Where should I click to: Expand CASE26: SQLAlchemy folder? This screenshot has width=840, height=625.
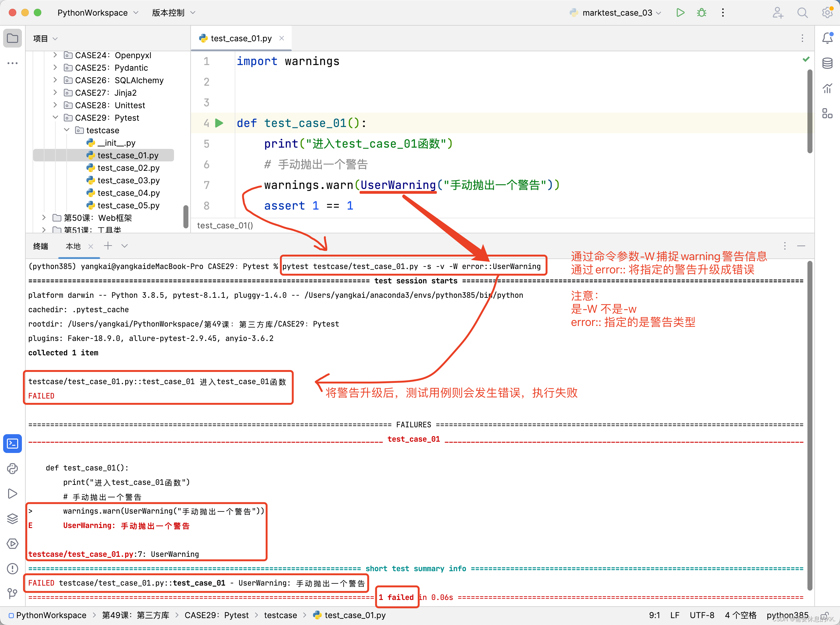pos(55,80)
